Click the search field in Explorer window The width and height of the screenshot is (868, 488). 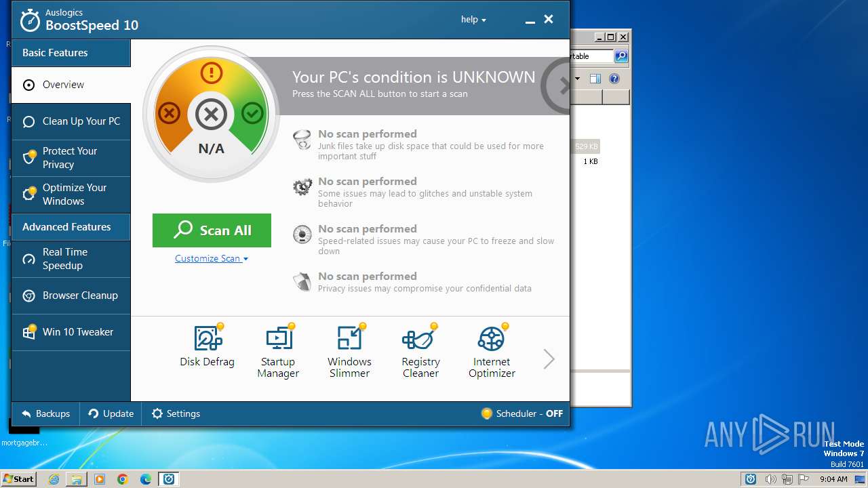point(591,56)
